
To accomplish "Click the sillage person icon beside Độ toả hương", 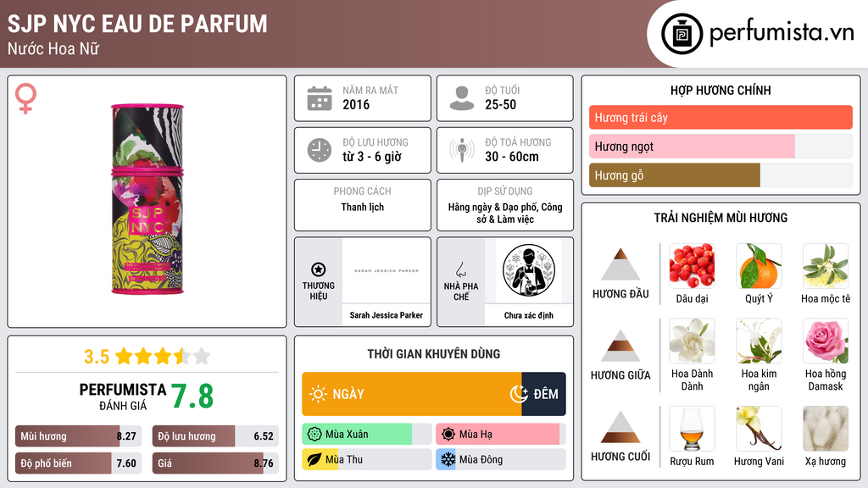I will tap(462, 150).
